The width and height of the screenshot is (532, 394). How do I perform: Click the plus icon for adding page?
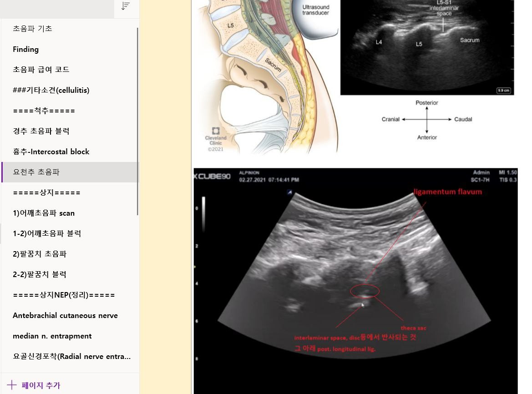tap(12, 385)
